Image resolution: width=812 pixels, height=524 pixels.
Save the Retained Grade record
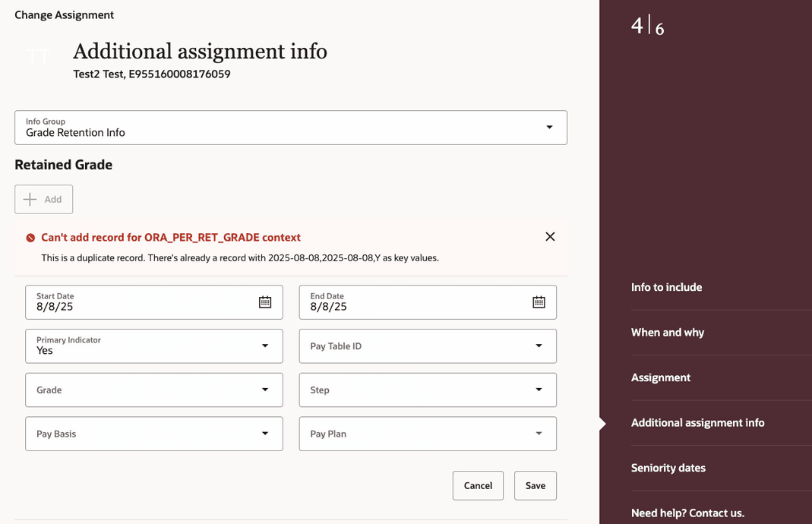pyautogui.click(x=535, y=485)
